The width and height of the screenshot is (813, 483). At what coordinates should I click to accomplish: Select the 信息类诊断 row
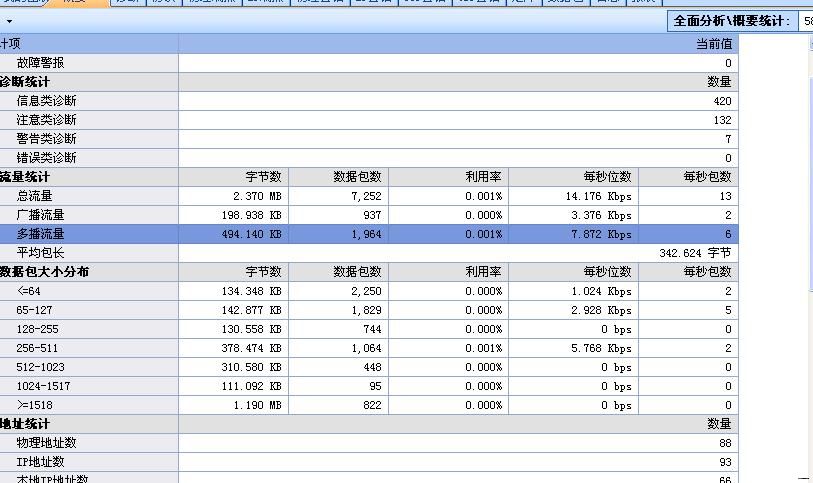[x=46, y=101]
